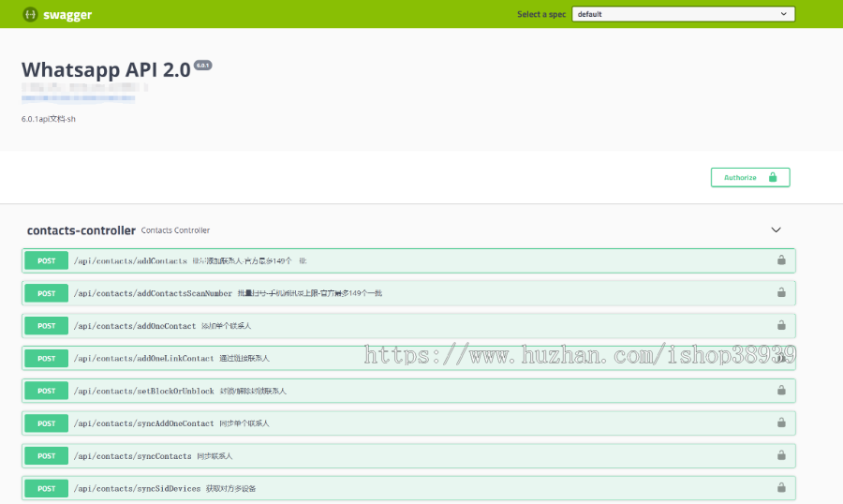Click the 6.0.1api description text
Viewport: 843px width, 504px height.
(49, 119)
